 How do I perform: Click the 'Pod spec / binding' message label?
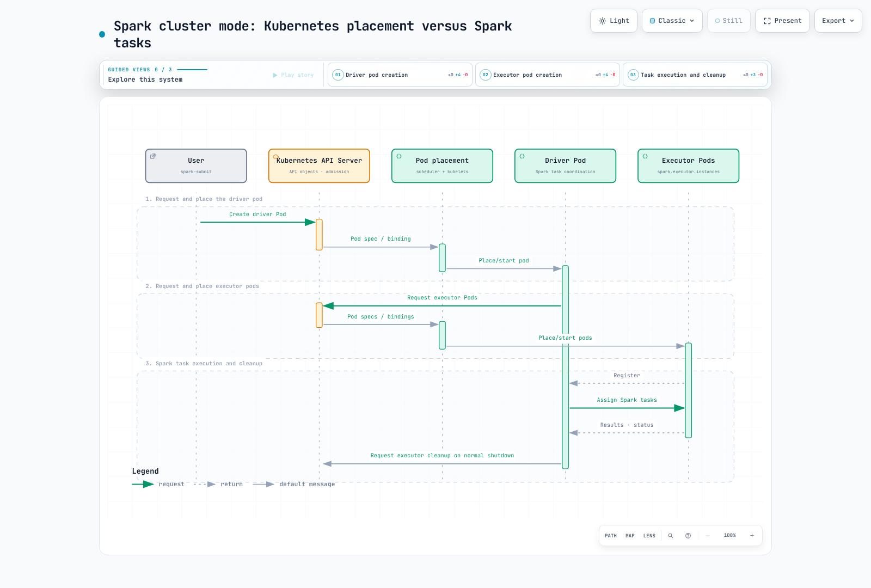pyautogui.click(x=381, y=239)
